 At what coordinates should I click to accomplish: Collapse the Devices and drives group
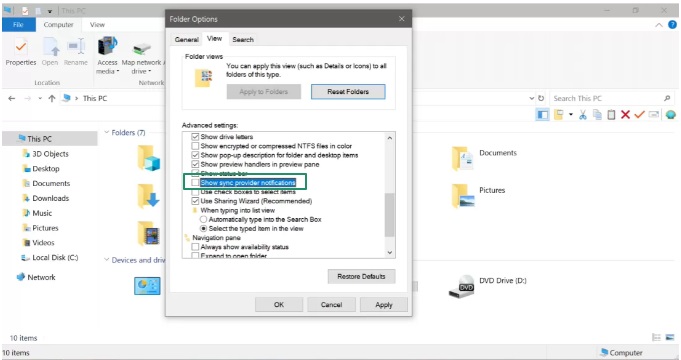[106, 260]
